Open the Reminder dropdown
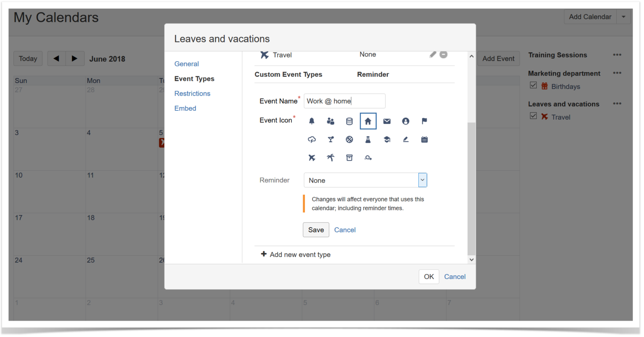Screen dimensions: 644x337 pyautogui.click(x=422, y=180)
